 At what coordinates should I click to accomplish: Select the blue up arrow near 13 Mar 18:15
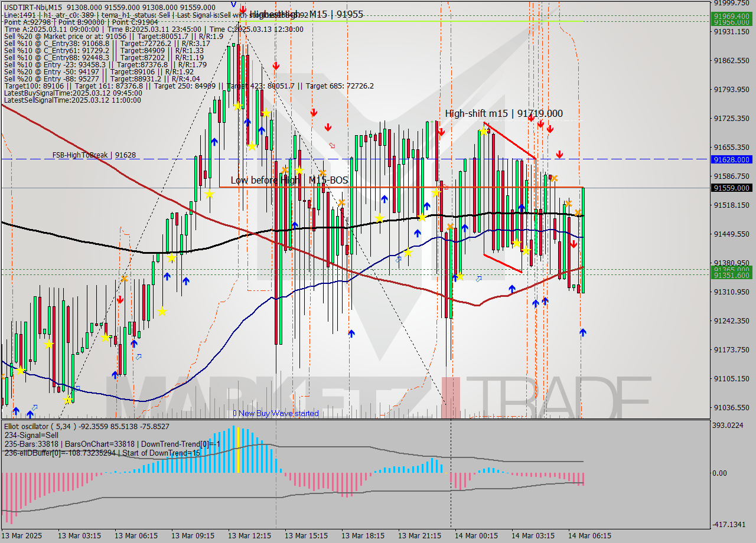pos(384,199)
